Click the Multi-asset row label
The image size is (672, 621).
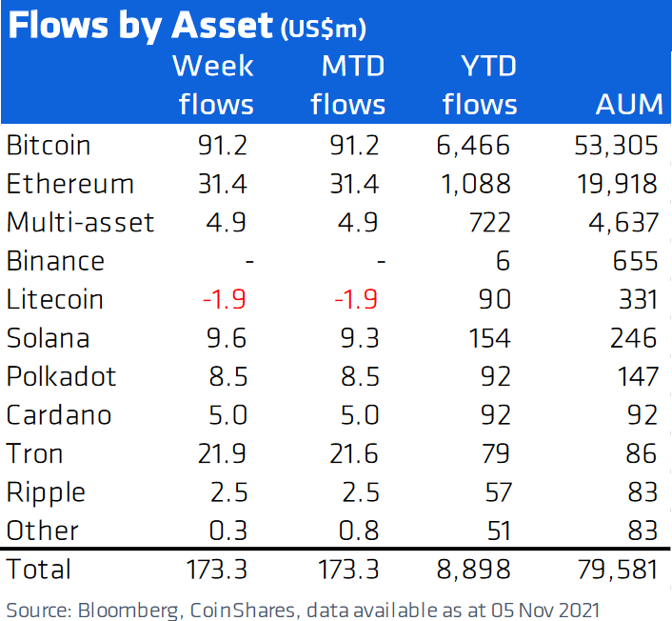pyautogui.click(x=80, y=222)
